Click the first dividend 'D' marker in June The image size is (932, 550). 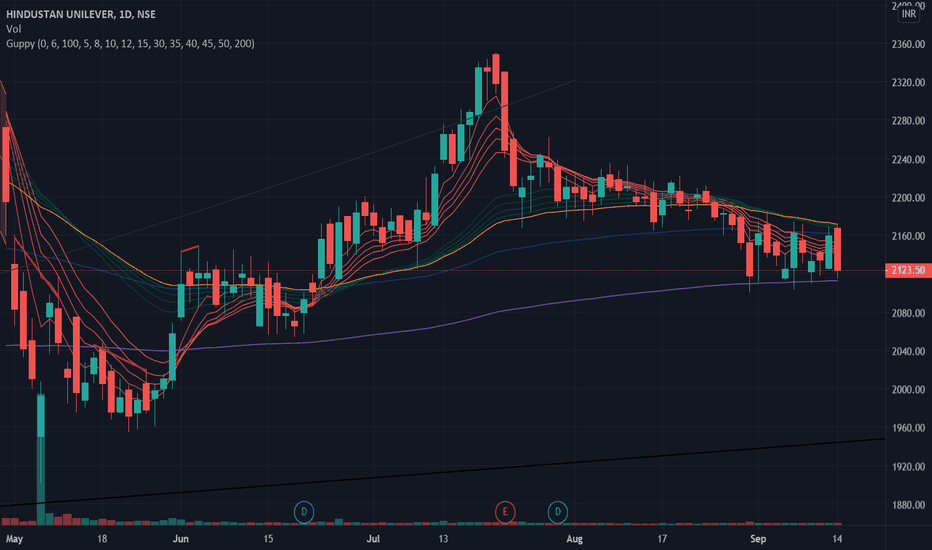pos(304,511)
